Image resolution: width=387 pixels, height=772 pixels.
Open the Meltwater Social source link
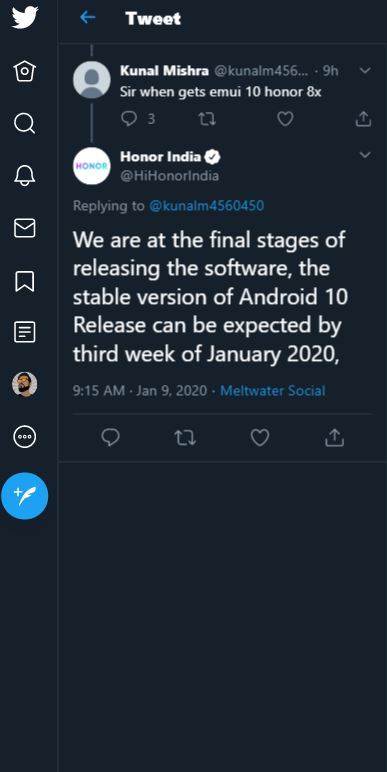pos(272,391)
